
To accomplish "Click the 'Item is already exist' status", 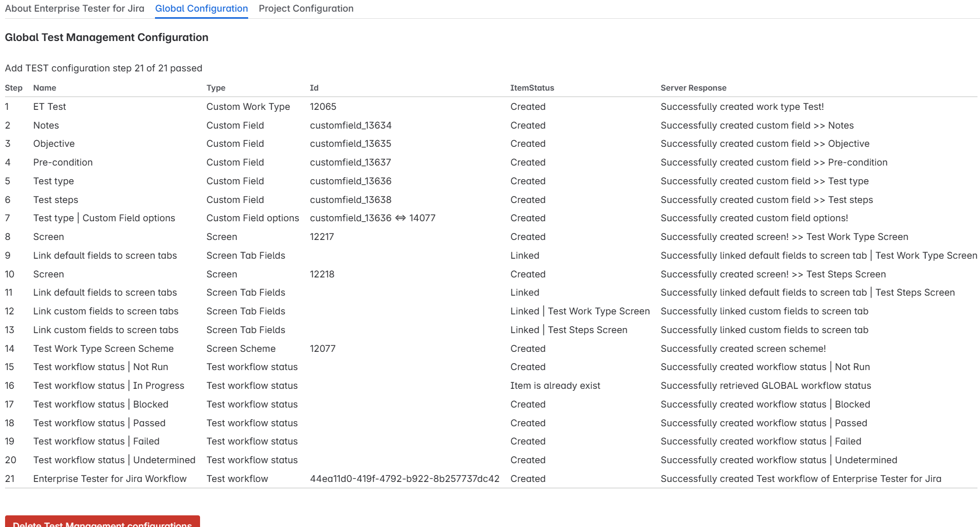I will [x=555, y=386].
